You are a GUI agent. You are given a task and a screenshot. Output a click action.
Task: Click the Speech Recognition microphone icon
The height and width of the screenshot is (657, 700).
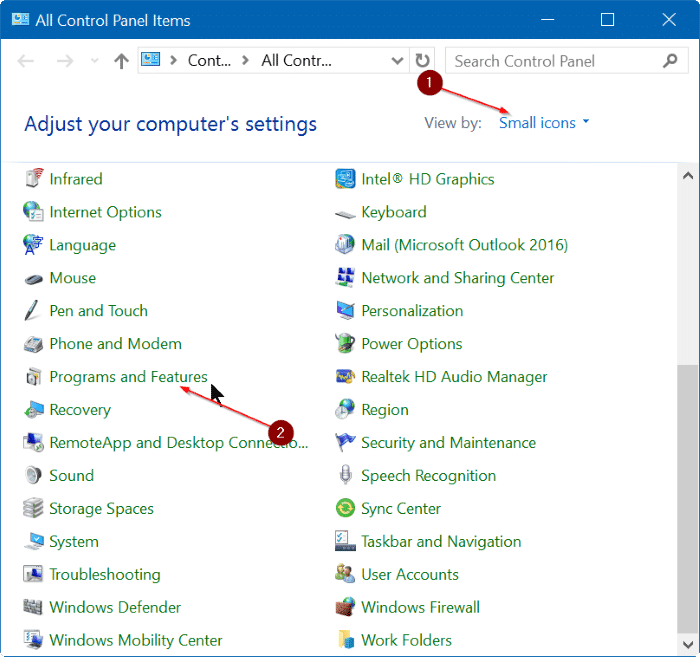(x=346, y=475)
